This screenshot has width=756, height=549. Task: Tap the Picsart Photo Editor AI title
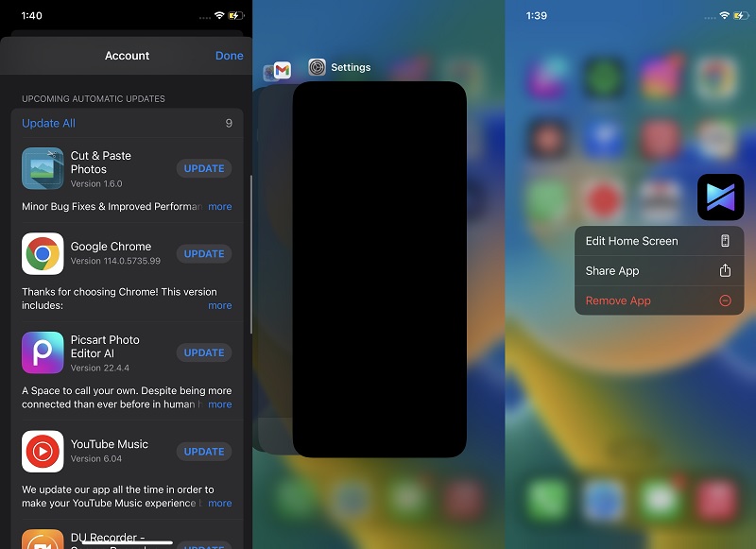[105, 347]
